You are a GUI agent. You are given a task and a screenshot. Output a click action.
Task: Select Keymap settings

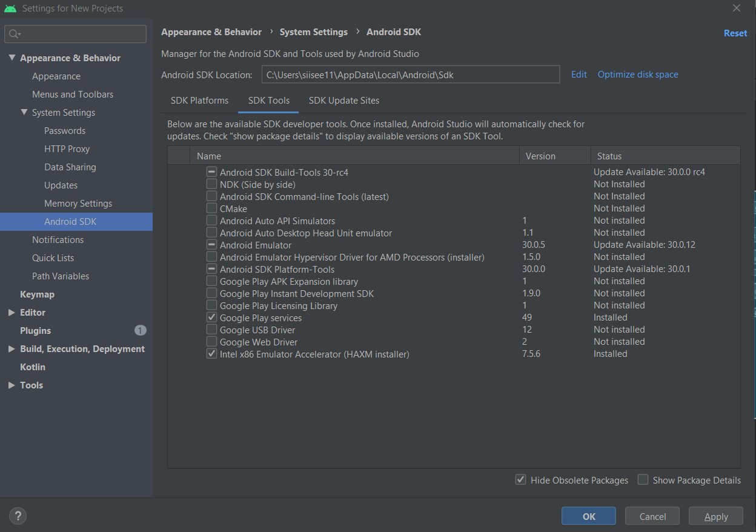pos(37,294)
